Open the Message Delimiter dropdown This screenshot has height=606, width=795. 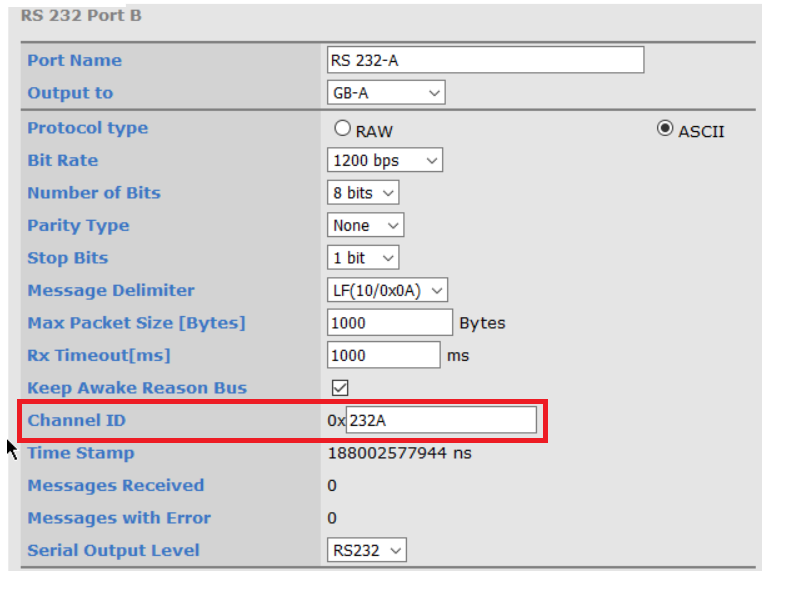pyautogui.click(x=387, y=290)
